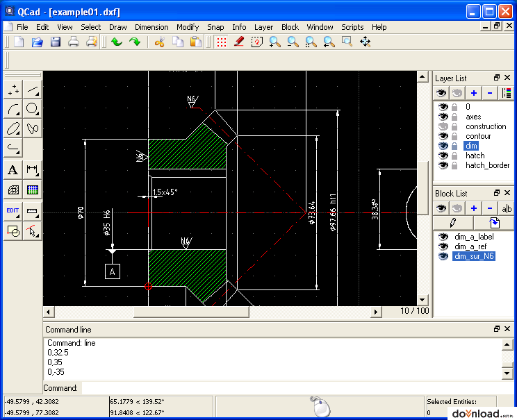Screen dimensions: 517x420
Task: Rename block with a|b button
Action: tap(507, 208)
